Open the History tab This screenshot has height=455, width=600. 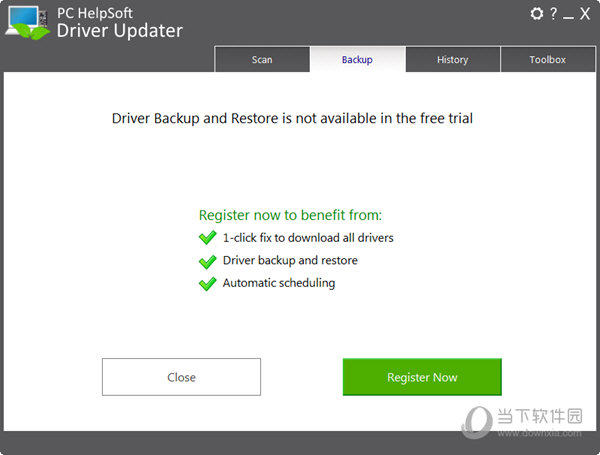click(x=453, y=59)
